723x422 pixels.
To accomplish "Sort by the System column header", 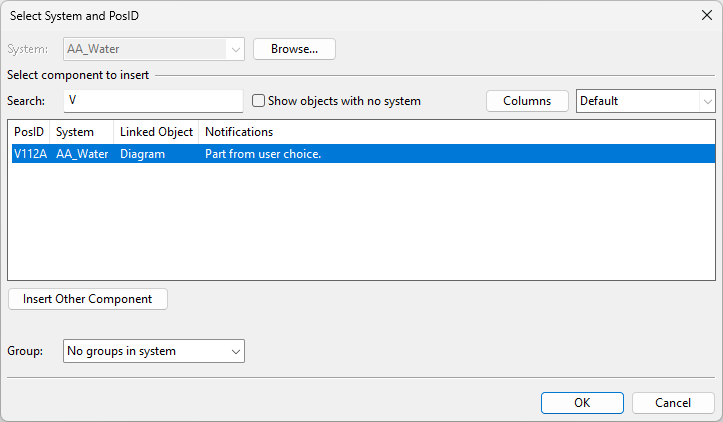I will [x=80, y=132].
